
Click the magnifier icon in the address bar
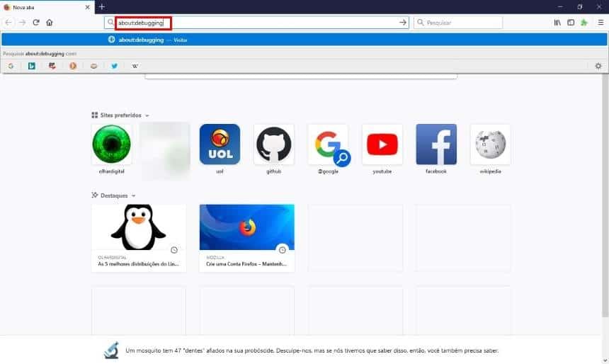pyautogui.click(x=110, y=23)
